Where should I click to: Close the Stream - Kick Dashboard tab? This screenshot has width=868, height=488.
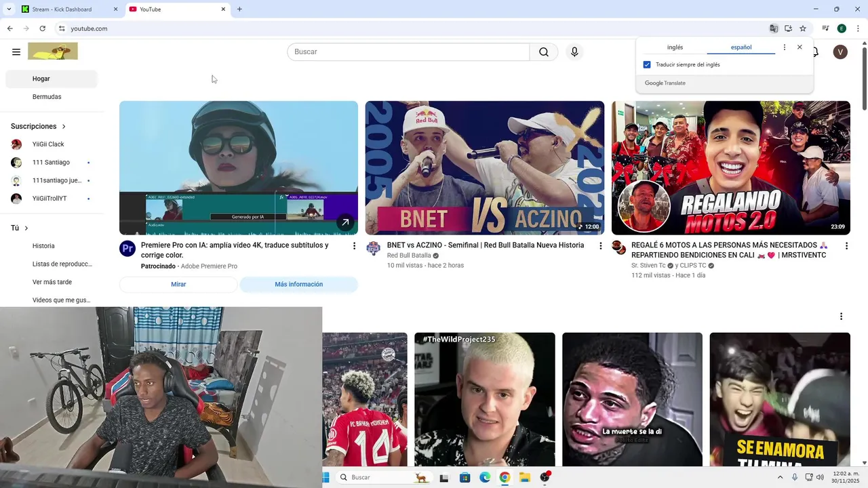115,9
